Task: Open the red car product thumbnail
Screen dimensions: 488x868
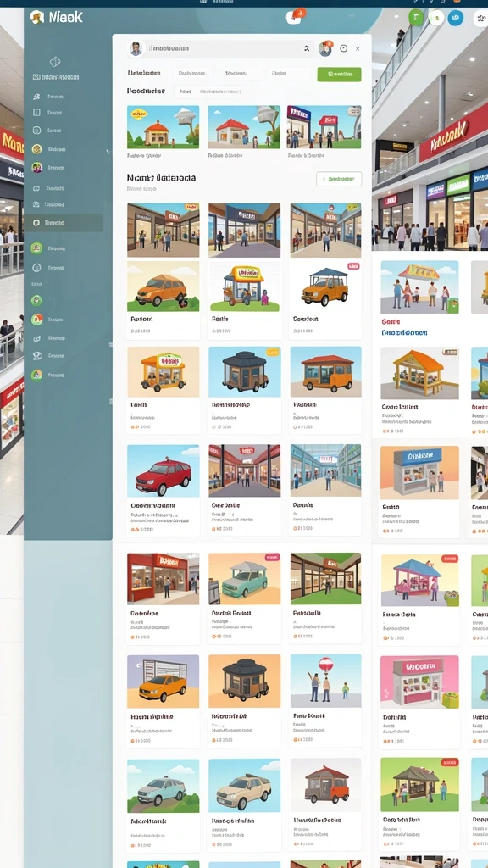Action: tap(164, 470)
